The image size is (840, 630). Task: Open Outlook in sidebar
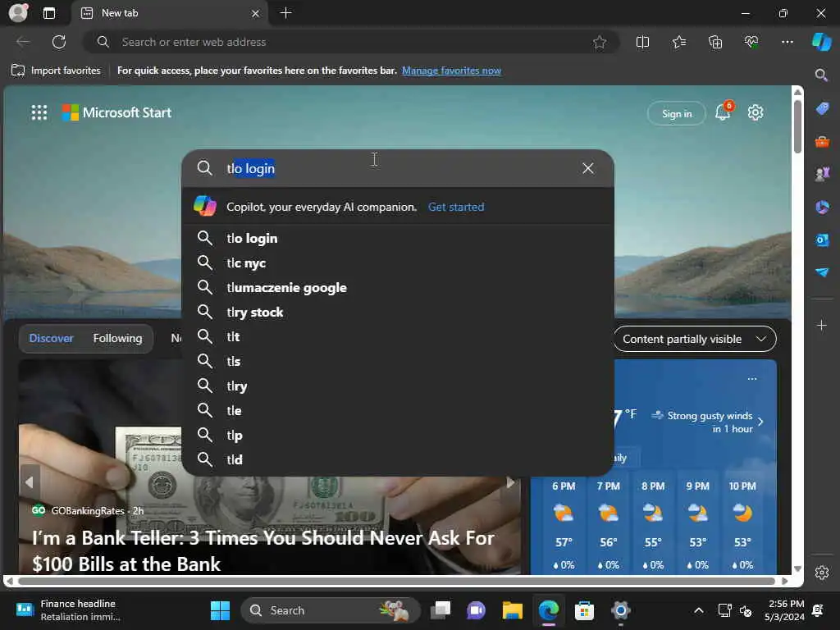[x=822, y=240]
